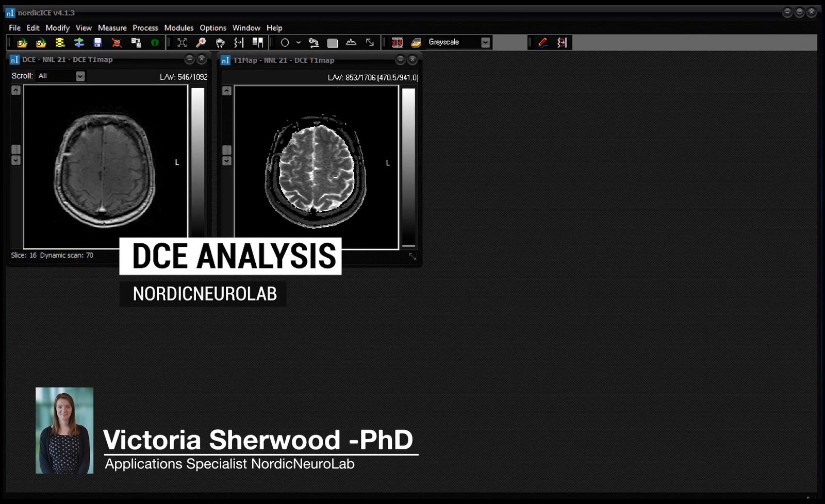825x504 pixels.
Task: Select the curve drawing pencil icon
Action: tap(542, 43)
